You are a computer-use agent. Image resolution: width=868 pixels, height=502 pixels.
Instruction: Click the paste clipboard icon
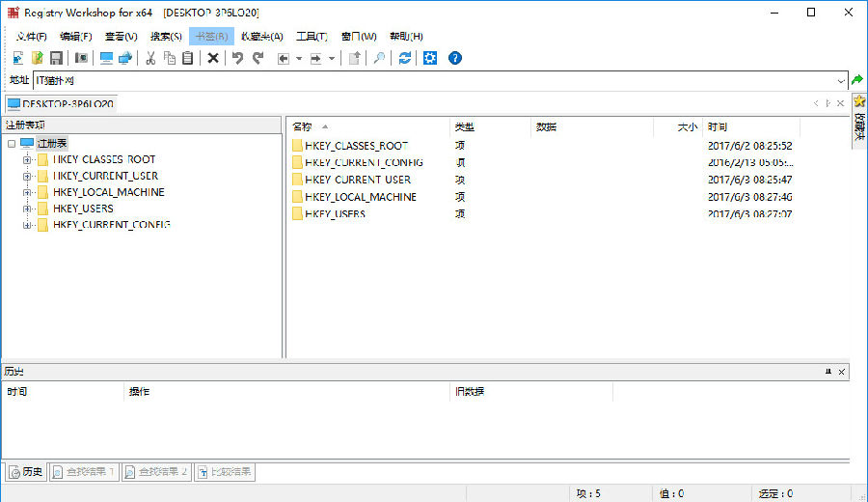pos(188,58)
